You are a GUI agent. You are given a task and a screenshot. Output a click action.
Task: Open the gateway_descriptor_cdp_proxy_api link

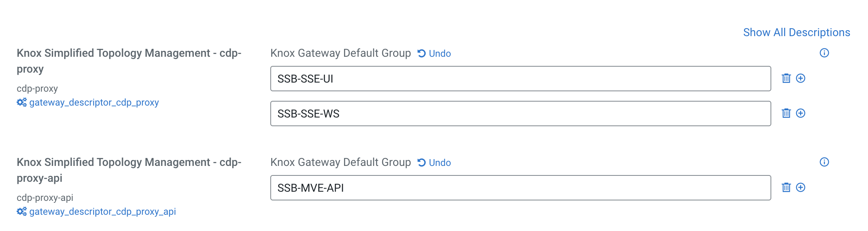pos(103,212)
